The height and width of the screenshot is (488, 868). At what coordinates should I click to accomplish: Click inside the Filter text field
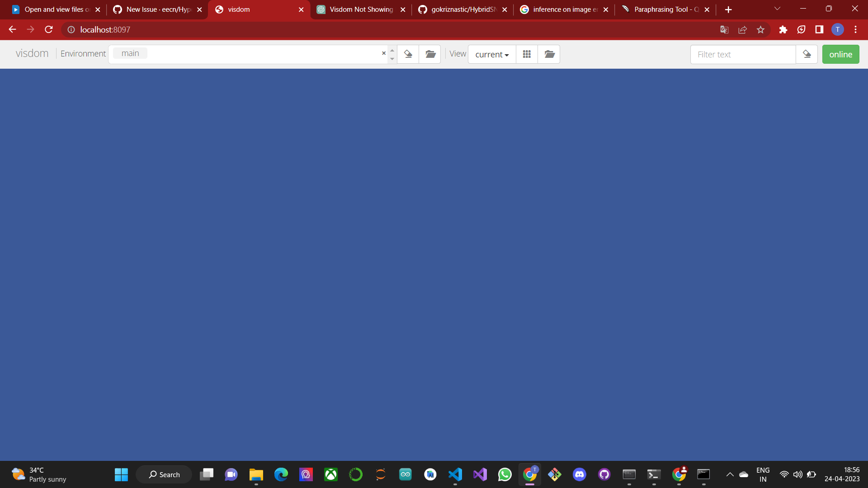[741, 54]
